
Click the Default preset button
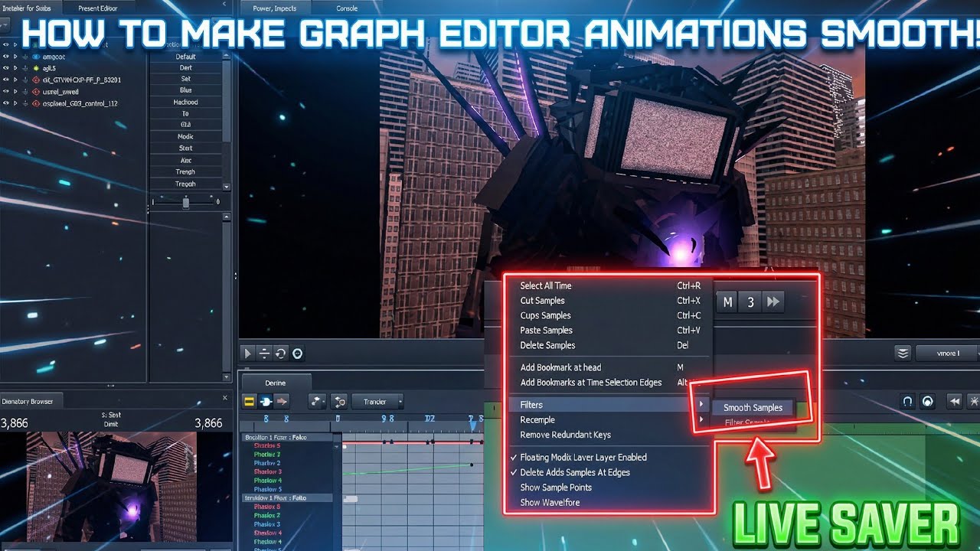click(x=185, y=57)
